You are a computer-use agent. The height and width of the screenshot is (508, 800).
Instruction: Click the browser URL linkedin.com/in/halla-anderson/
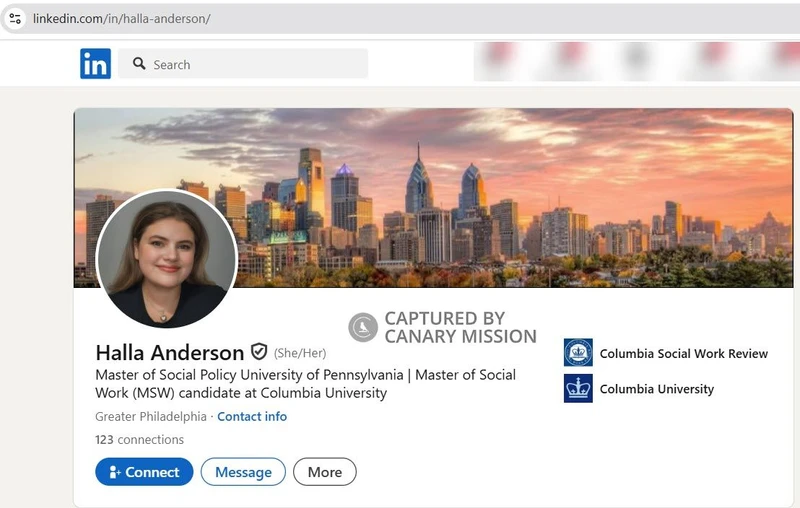pyautogui.click(x=121, y=19)
